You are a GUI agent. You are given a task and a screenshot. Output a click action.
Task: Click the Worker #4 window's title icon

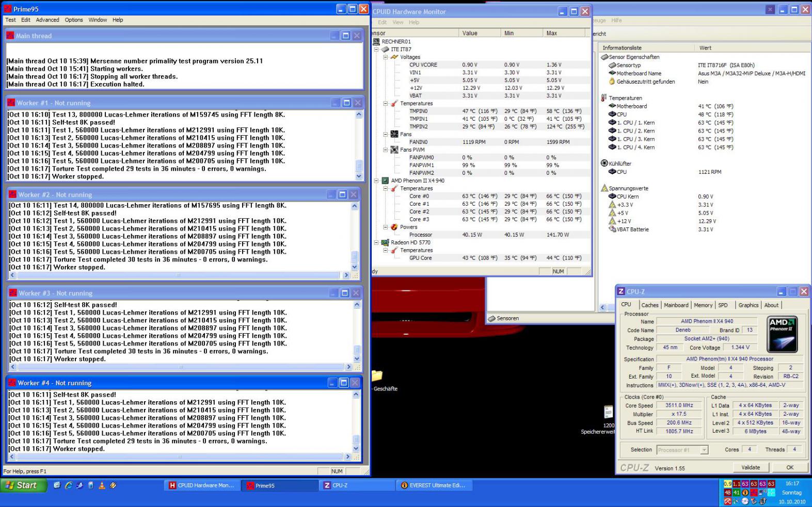(12, 383)
